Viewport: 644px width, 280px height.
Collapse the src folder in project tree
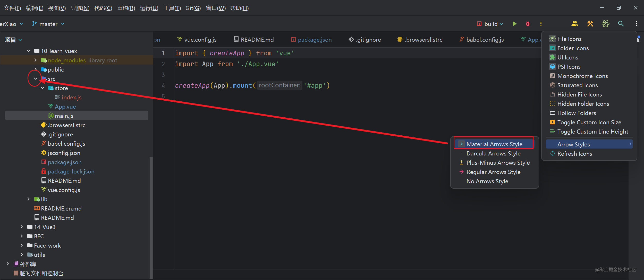pos(35,78)
